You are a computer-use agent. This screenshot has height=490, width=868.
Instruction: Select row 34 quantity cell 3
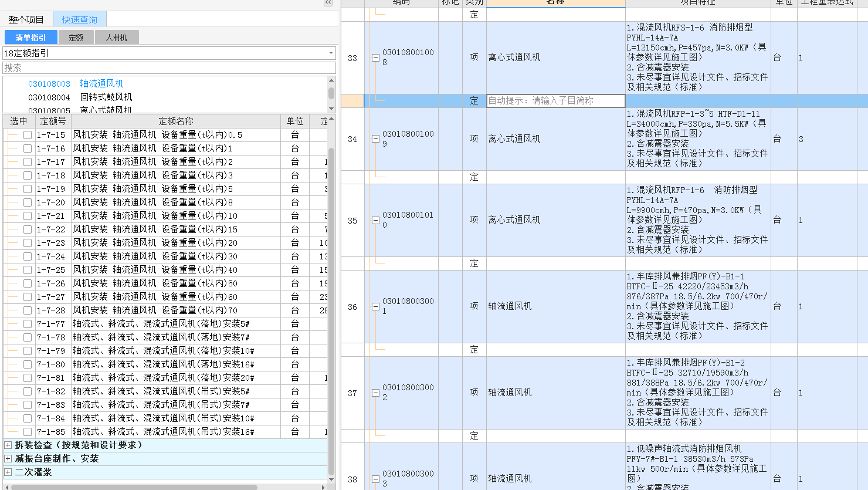[x=827, y=139]
